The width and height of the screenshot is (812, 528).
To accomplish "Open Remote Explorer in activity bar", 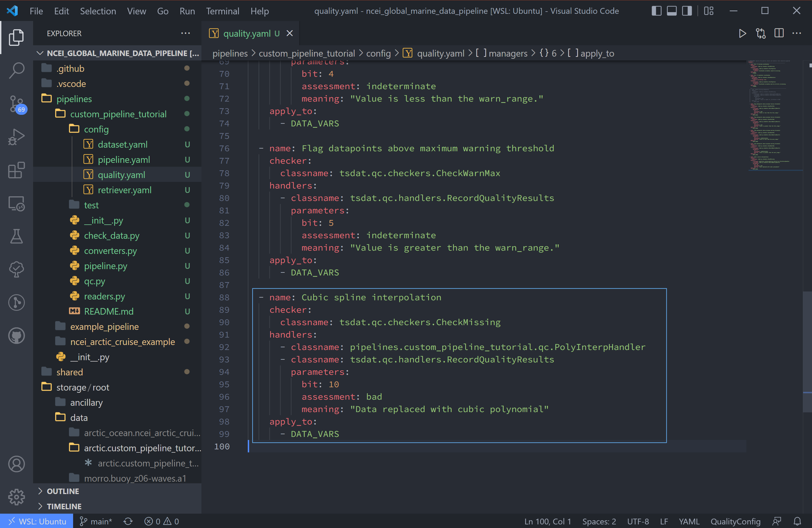I will click(16, 204).
